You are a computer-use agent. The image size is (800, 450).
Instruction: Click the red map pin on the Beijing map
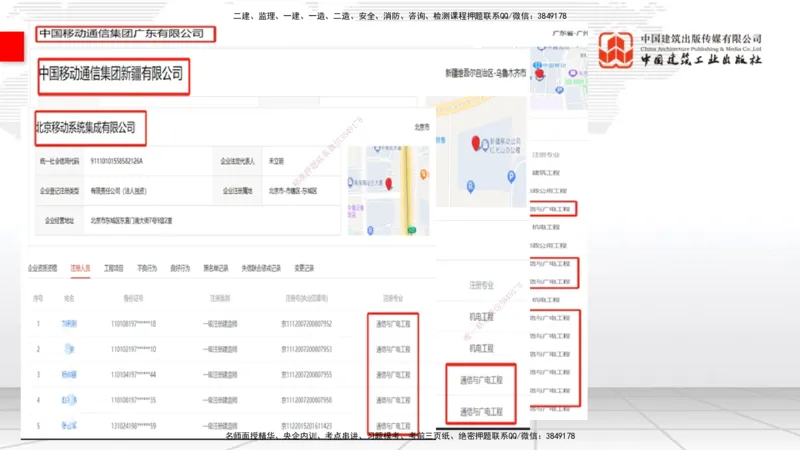389,184
